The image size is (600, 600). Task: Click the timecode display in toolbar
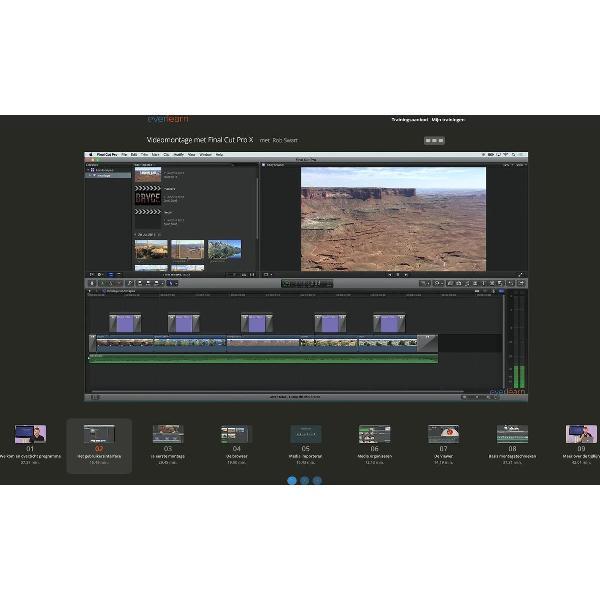pos(307,284)
